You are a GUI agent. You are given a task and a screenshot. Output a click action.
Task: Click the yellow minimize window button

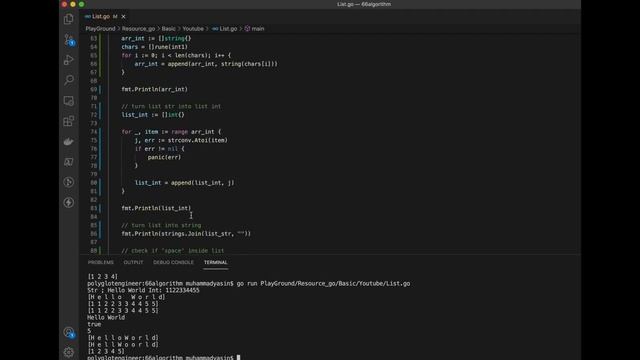[73, 4]
